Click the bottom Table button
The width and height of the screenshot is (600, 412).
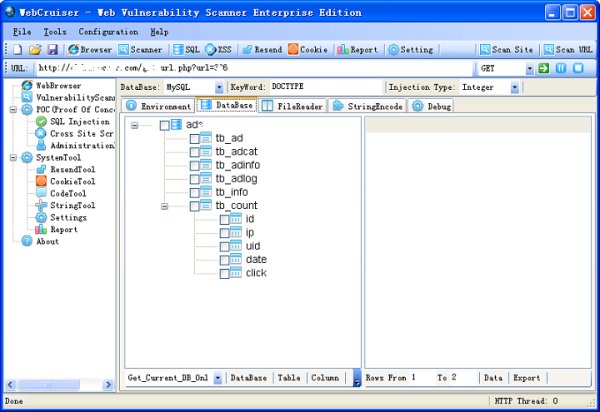tap(289, 378)
